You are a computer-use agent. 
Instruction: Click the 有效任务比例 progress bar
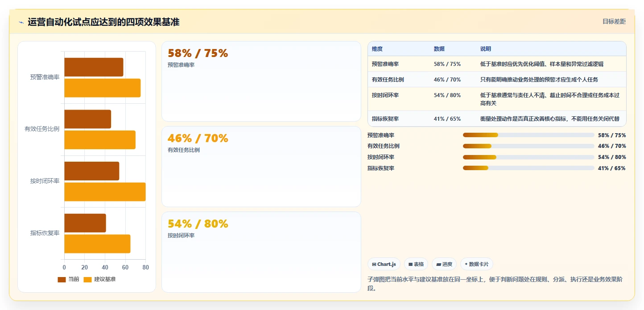point(528,146)
